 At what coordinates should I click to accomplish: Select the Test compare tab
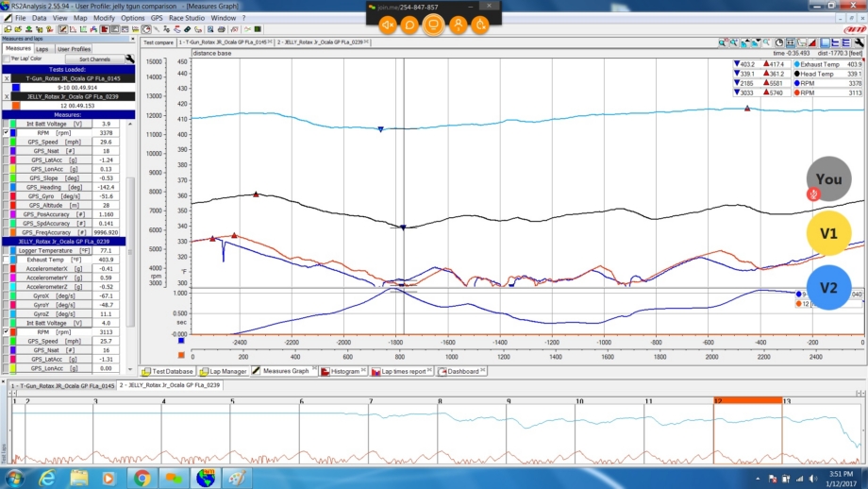(x=159, y=42)
